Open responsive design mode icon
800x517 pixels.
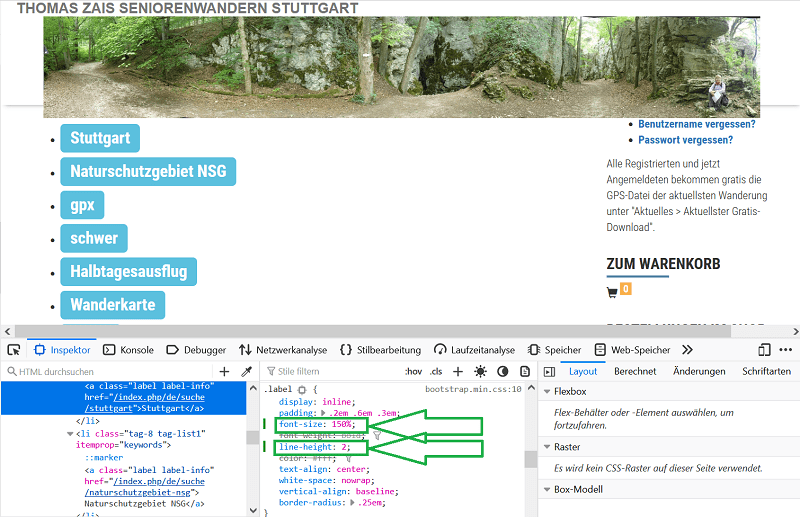(x=764, y=350)
